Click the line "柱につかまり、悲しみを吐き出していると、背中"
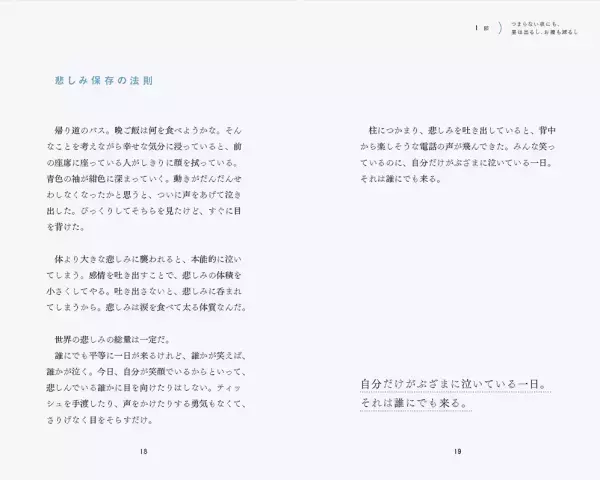The width and height of the screenshot is (600, 480). click(462, 131)
